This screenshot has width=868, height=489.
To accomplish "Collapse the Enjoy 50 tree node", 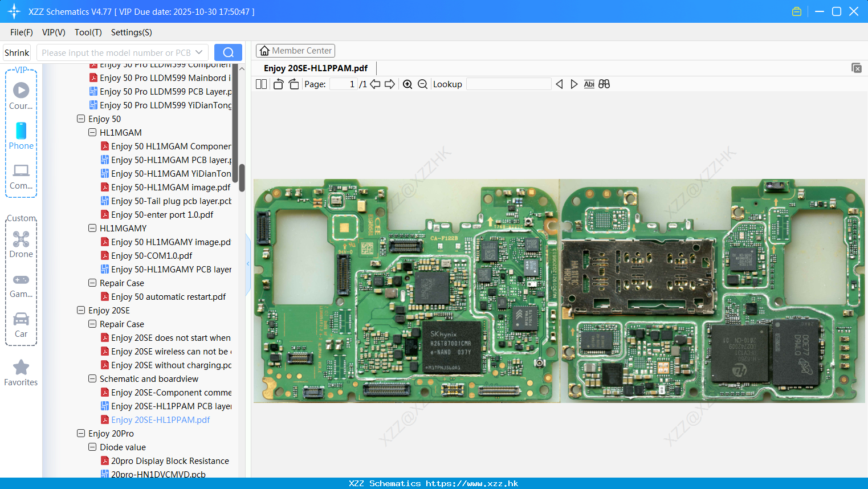I will [x=81, y=119].
